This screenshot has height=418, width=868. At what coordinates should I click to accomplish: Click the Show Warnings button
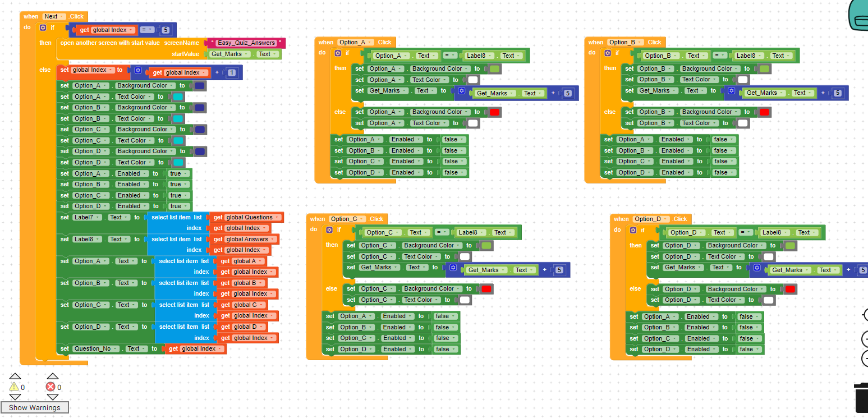pyautogui.click(x=35, y=407)
